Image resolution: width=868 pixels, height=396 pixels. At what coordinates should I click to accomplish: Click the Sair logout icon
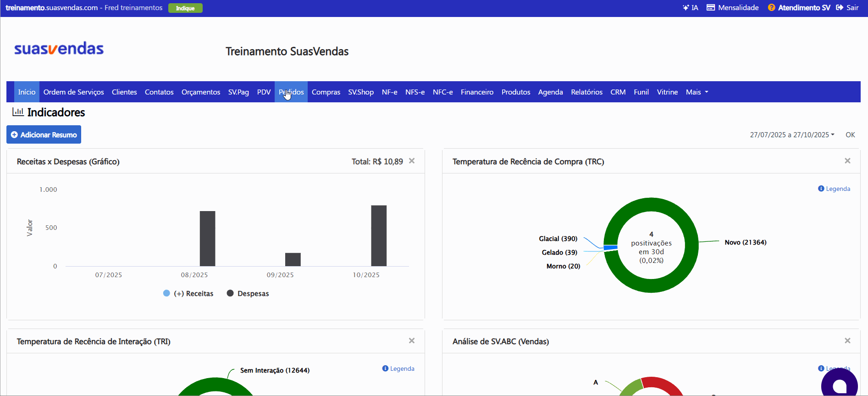(x=840, y=7)
